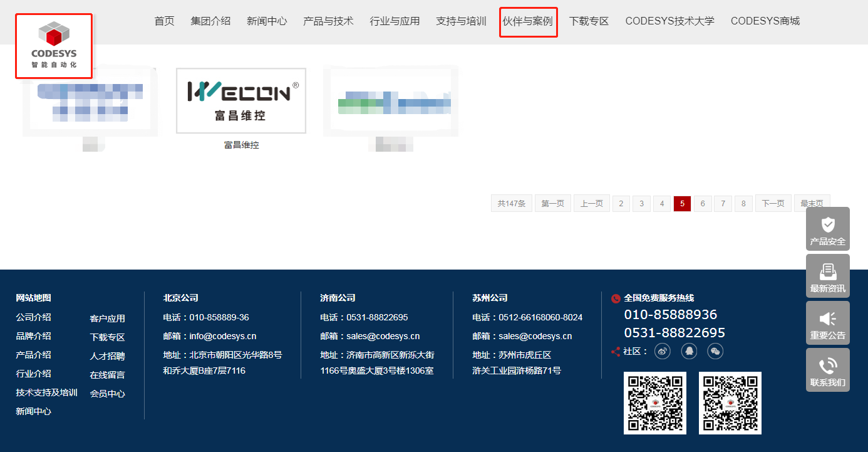Click the Jinan sales@codesys.cn email line
Screen dimensions: 868x452
click(369, 336)
